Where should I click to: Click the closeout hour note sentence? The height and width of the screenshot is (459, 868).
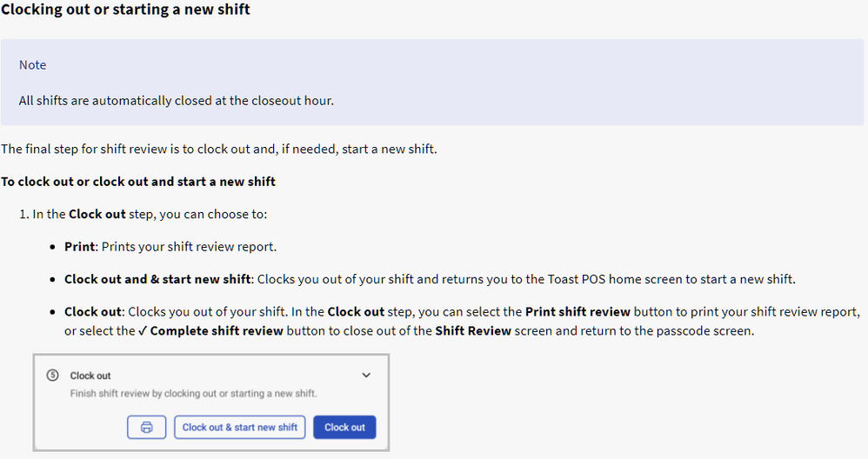coord(176,101)
